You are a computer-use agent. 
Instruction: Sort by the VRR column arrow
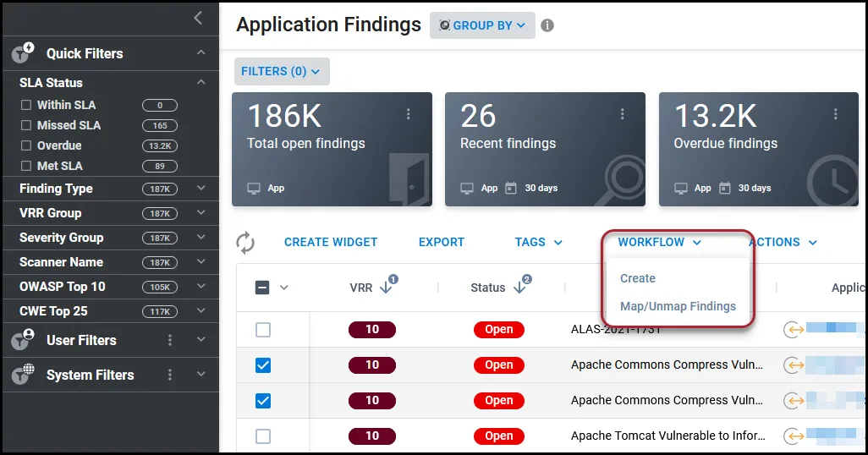[x=386, y=288]
